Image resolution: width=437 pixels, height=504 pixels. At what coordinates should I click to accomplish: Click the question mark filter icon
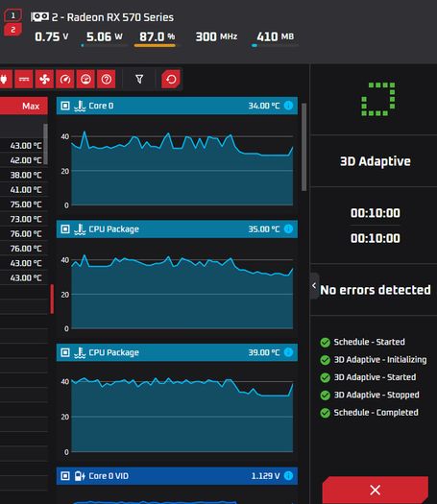pyautogui.click(x=106, y=79)
